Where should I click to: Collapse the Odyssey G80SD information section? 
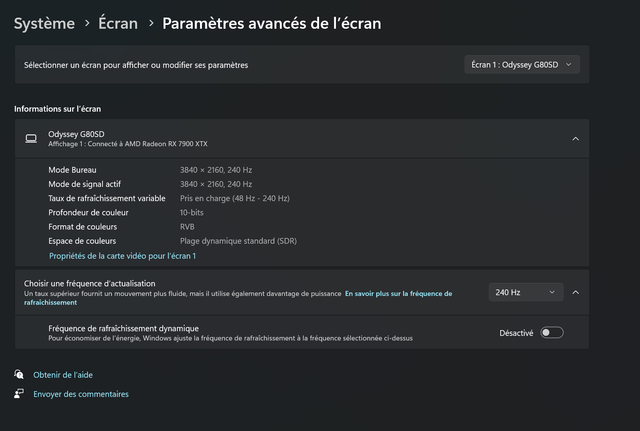click(576, 139)
